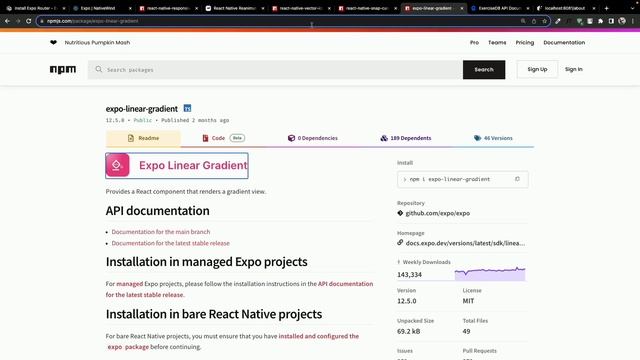Open the Pro link in top navigation
This screenshot has width=640, height=360.
[x=474, y=42]
